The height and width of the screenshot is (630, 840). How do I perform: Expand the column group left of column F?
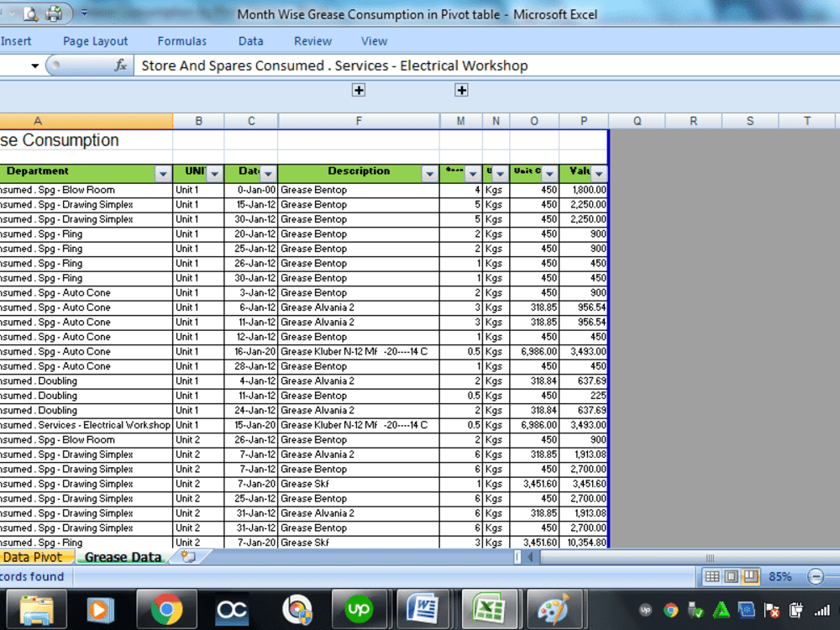359,90
